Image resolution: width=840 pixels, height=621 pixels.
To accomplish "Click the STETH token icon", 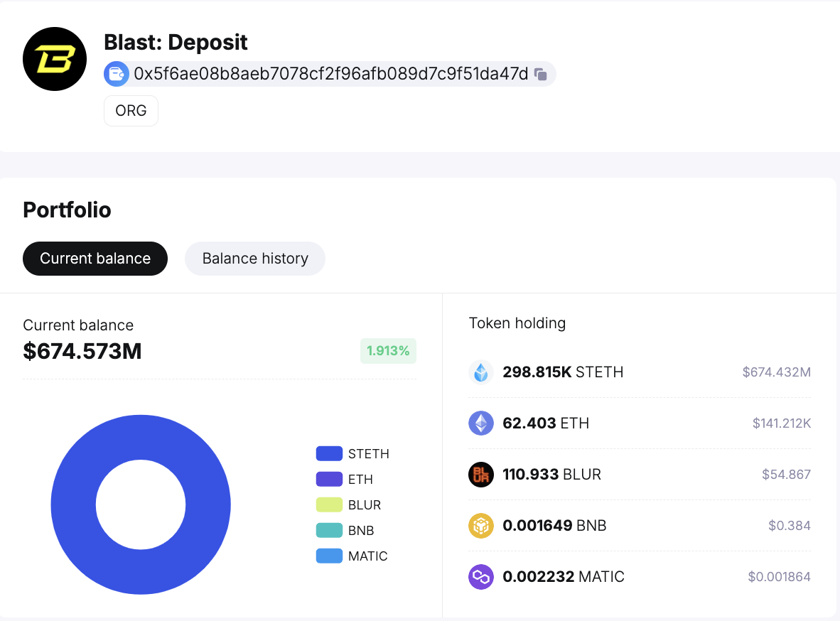I will [481, 372].
